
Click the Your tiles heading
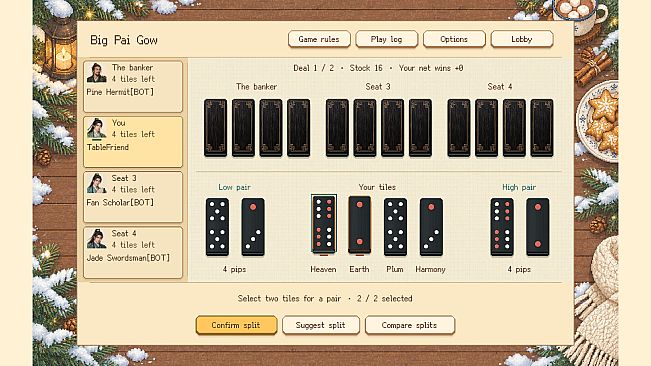click(x=377, y=187)
